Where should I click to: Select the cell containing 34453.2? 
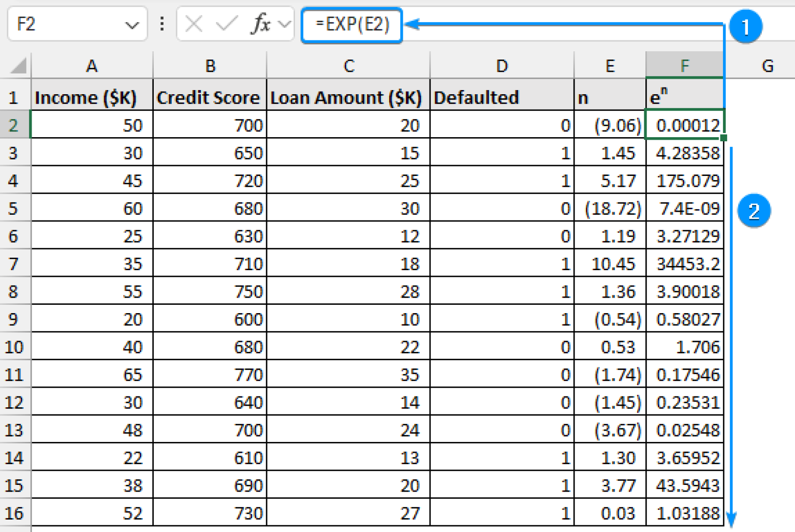tap(684, 264)
